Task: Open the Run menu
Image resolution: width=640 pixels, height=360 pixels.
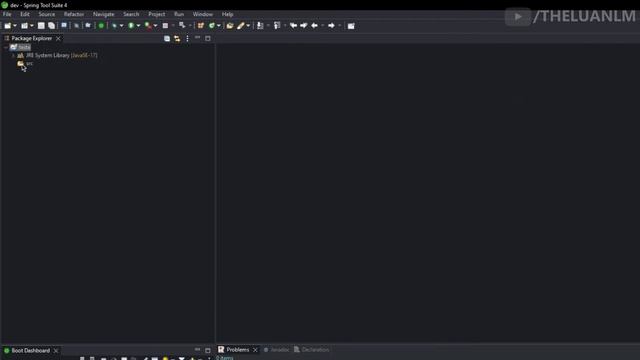Action: click(179, 14)
